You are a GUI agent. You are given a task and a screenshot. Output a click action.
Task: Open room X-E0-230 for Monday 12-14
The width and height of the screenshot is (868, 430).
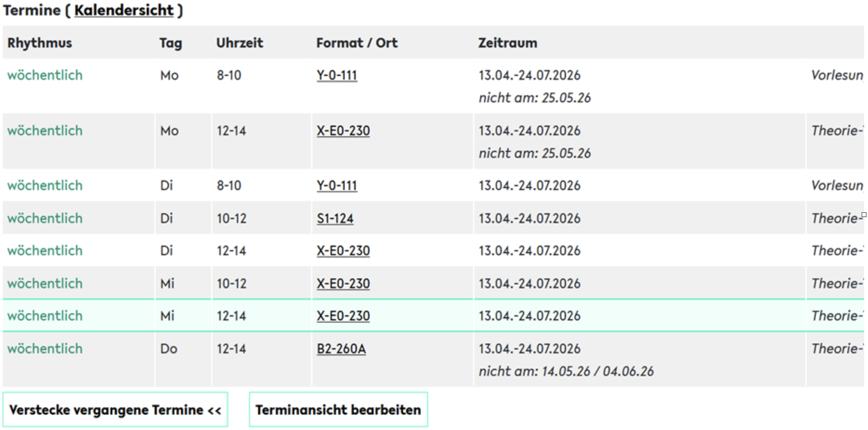(343, 131)
